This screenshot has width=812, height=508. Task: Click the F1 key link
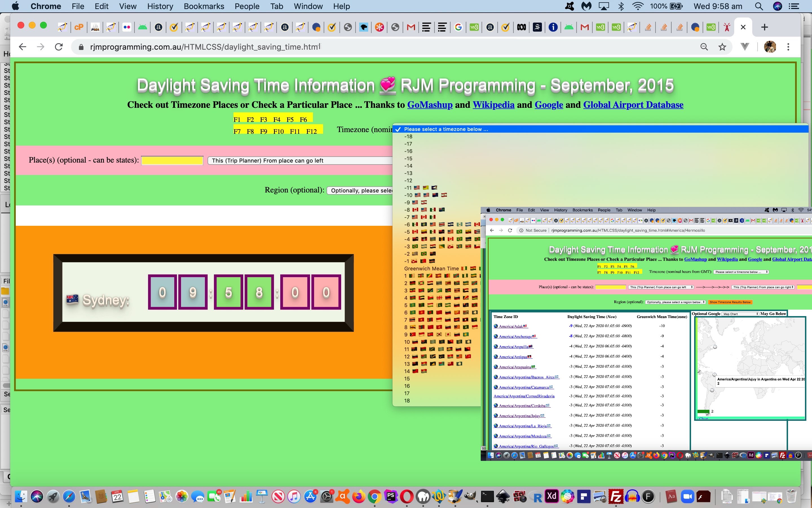click(x=237, y=120)
